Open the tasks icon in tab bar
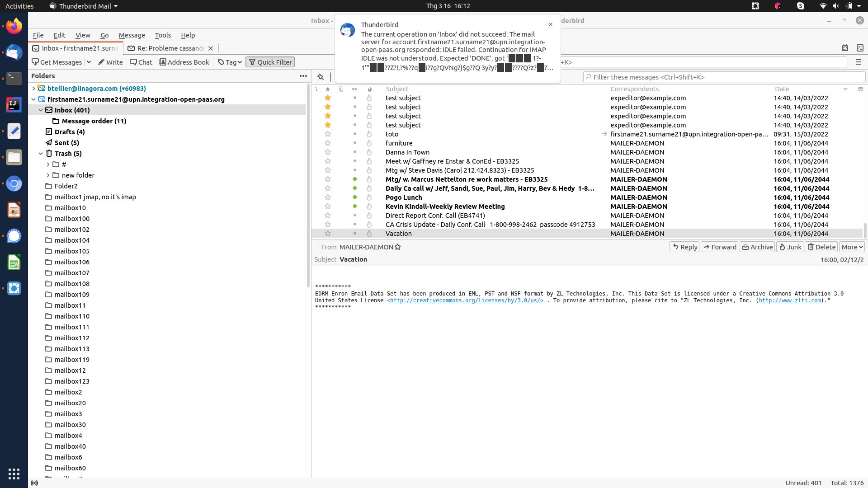The image size is (868, 488). [x=860, y=48]
